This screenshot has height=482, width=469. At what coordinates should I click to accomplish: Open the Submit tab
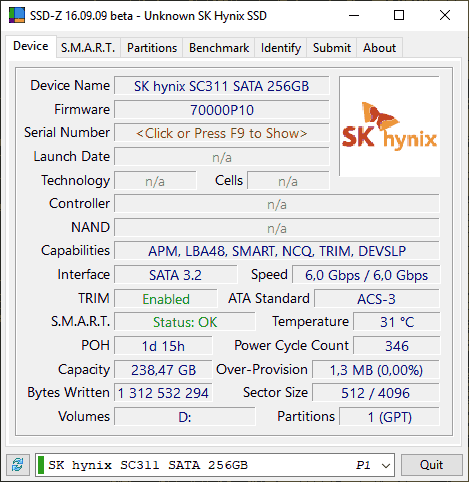coord(332,48)
